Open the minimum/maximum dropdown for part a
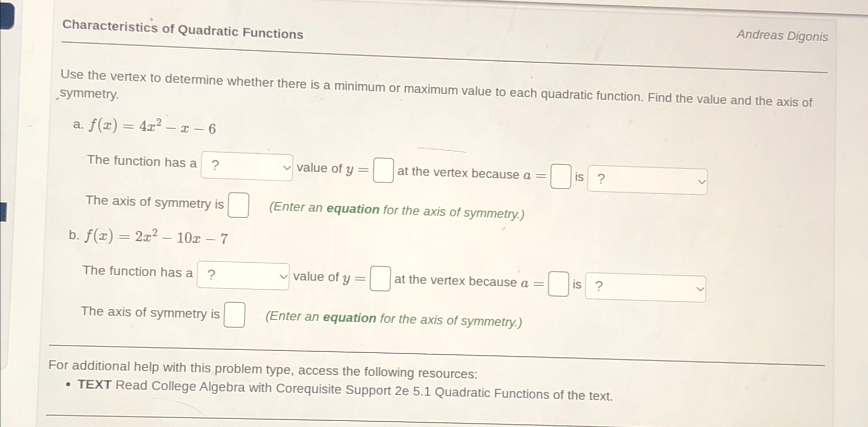This screenshot has width=868, height=427. [246, 166]
